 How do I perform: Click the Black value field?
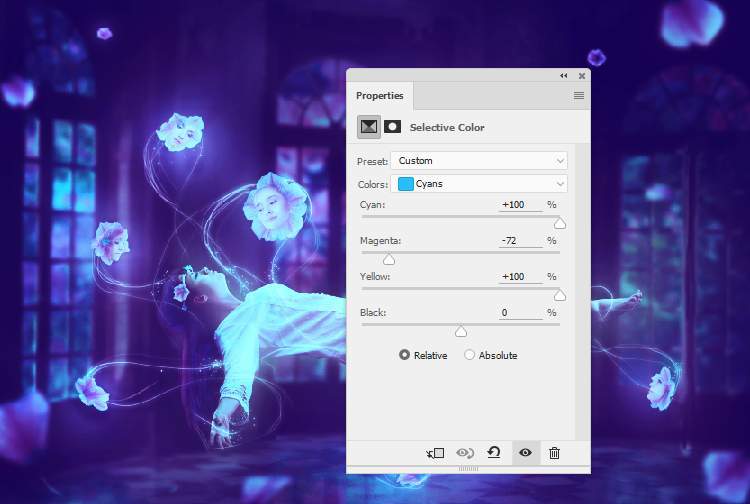520,313
